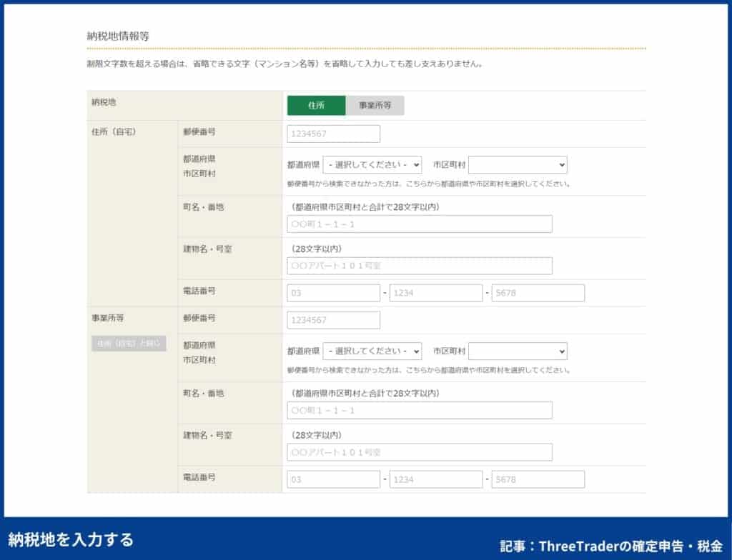Click the home (28文字以内) hint text
The image size is (732, 560).
coord(317,249)
